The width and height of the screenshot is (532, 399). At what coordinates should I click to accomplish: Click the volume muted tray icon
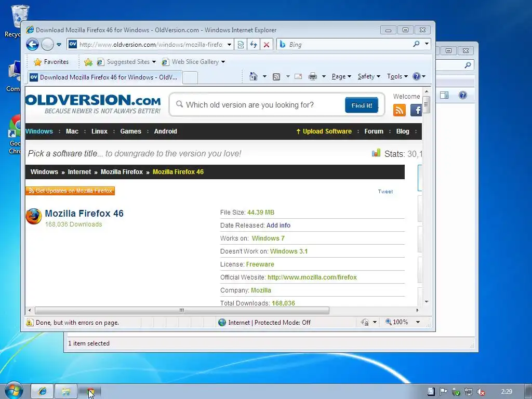[x=481, y=392]
